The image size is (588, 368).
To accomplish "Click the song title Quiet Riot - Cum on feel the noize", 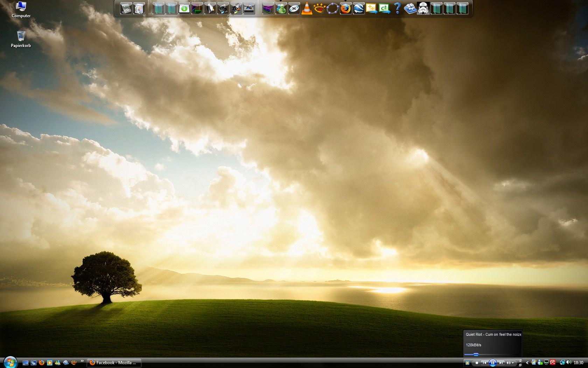I will [x=493, y=334].
